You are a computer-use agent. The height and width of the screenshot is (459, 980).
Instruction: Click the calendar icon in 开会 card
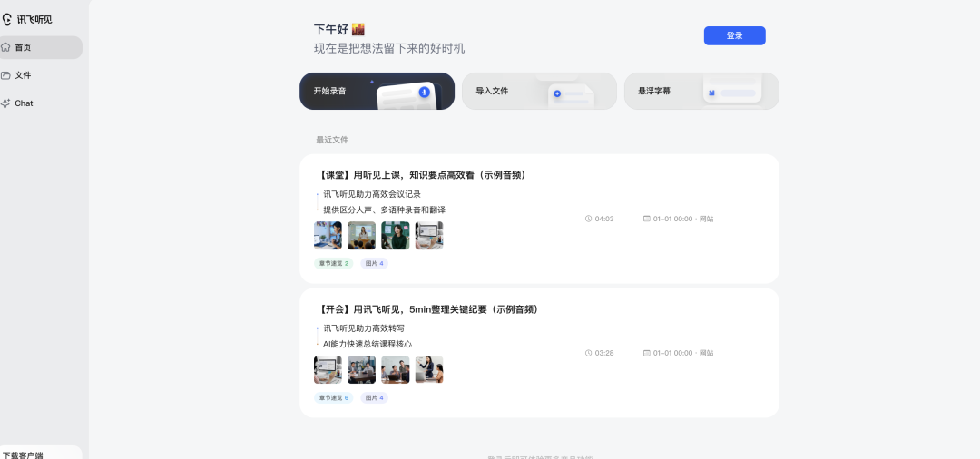tap(647, 353)
